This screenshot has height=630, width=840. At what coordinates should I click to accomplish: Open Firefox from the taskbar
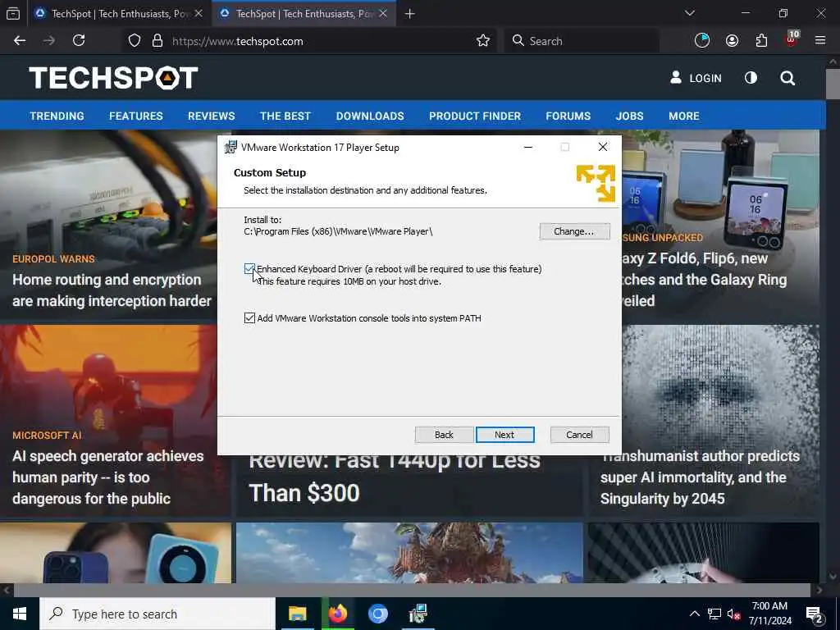coord(337,614)
